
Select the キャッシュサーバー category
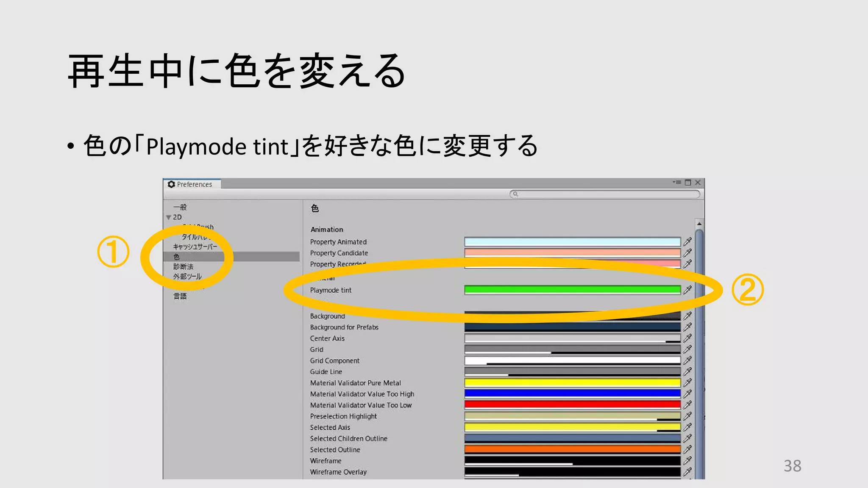pos(195,247)
